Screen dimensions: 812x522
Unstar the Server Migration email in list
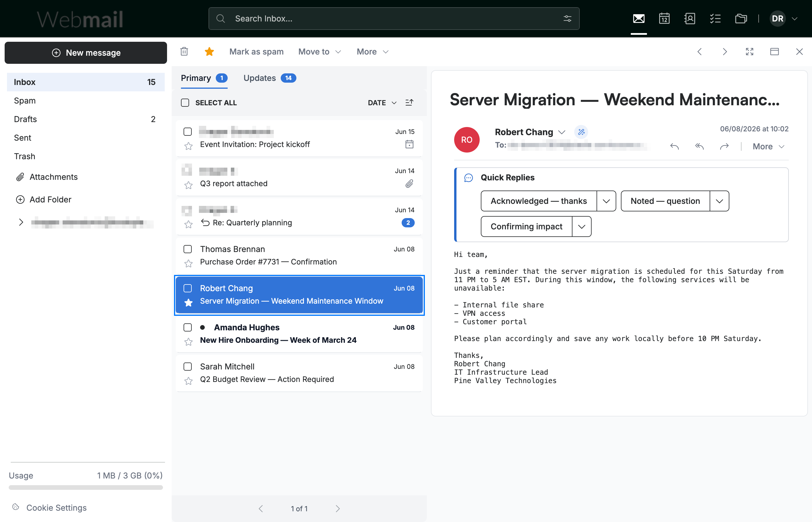pos(188,302)
